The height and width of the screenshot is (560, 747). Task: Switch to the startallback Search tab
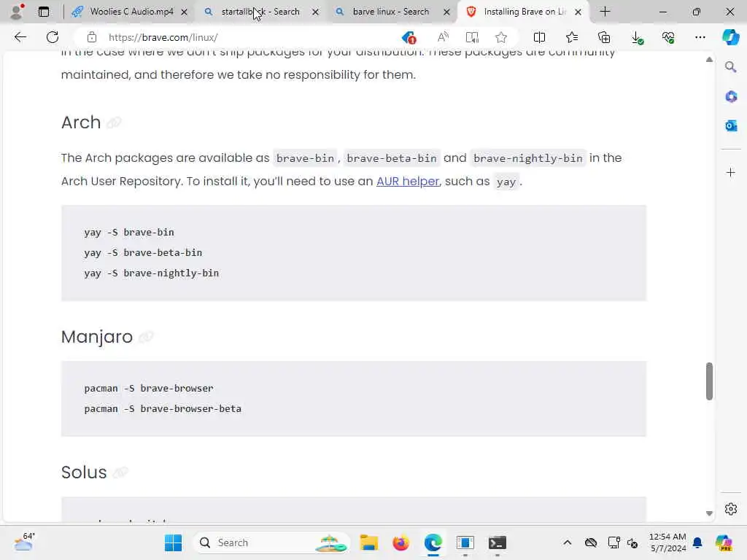coord(260,12)
